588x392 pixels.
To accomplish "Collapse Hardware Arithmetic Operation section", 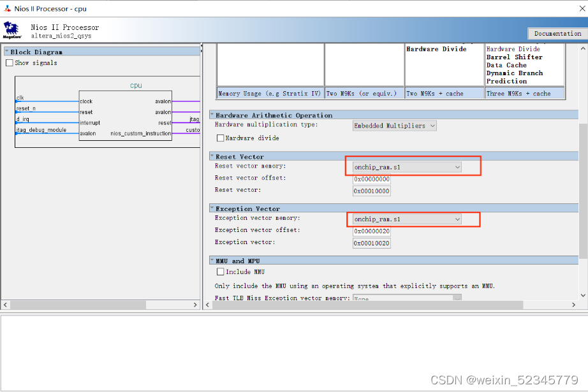I will (212, 115).
